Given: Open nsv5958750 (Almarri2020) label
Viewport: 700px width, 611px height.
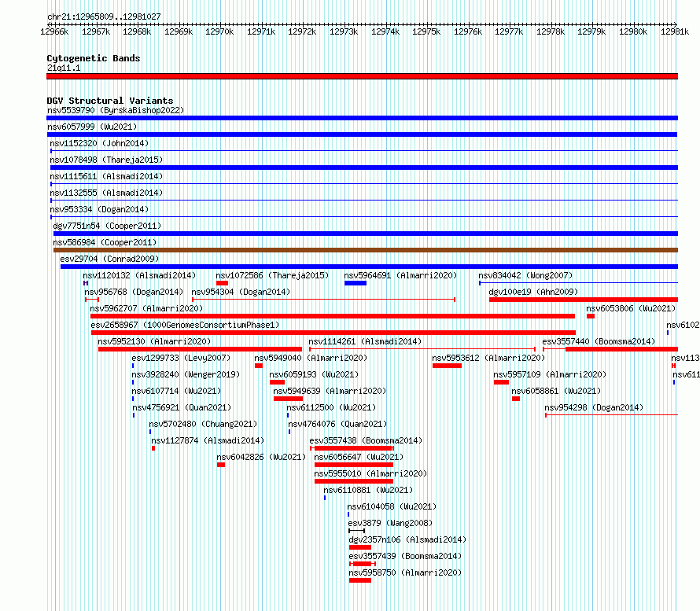Looking at the screenshot, I should 405,572.
